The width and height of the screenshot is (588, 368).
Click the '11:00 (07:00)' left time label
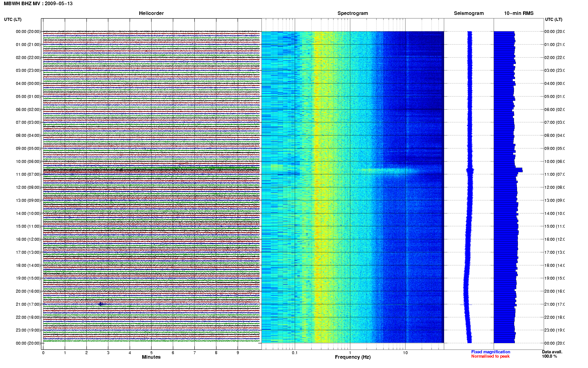[28, 174]
